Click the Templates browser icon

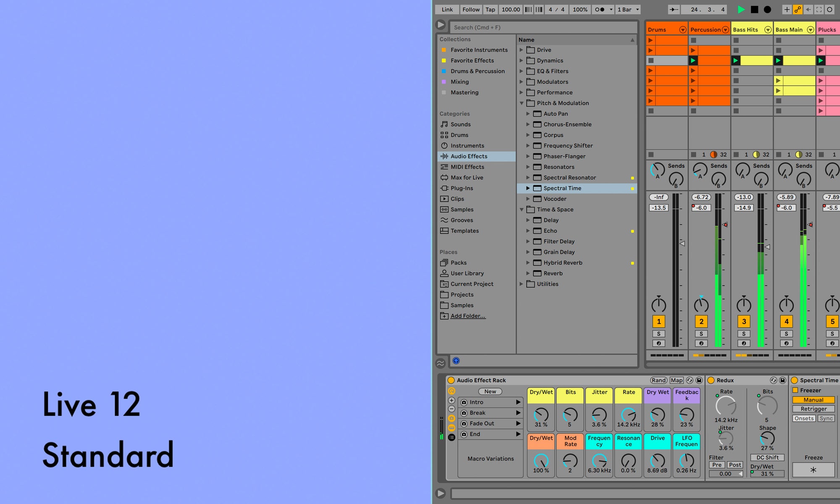point(445,231)
